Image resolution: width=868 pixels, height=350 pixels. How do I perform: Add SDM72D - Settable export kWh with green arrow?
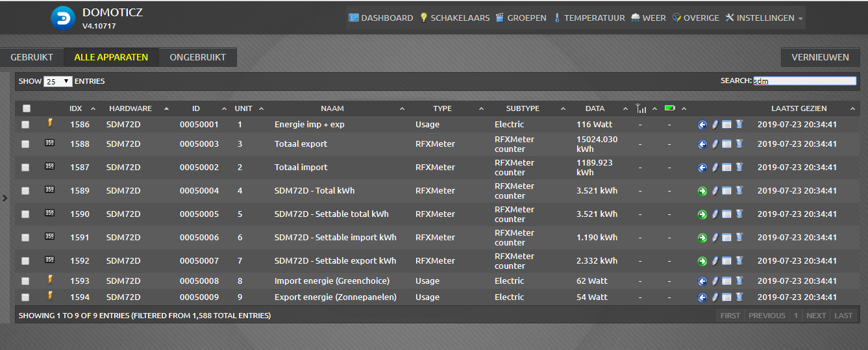tap(702, 261)
